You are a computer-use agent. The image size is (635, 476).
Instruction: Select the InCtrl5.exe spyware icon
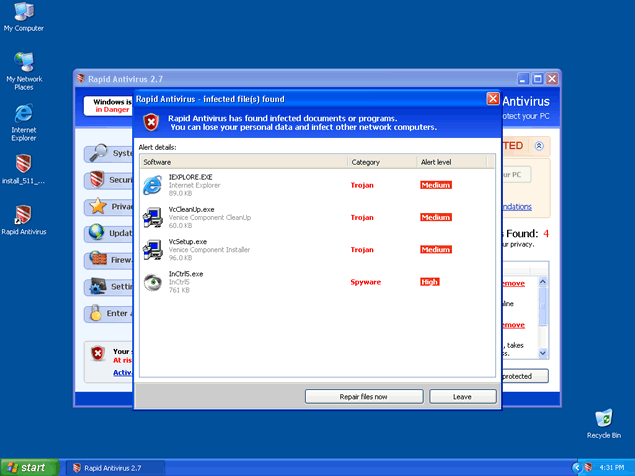coord(152,282)
